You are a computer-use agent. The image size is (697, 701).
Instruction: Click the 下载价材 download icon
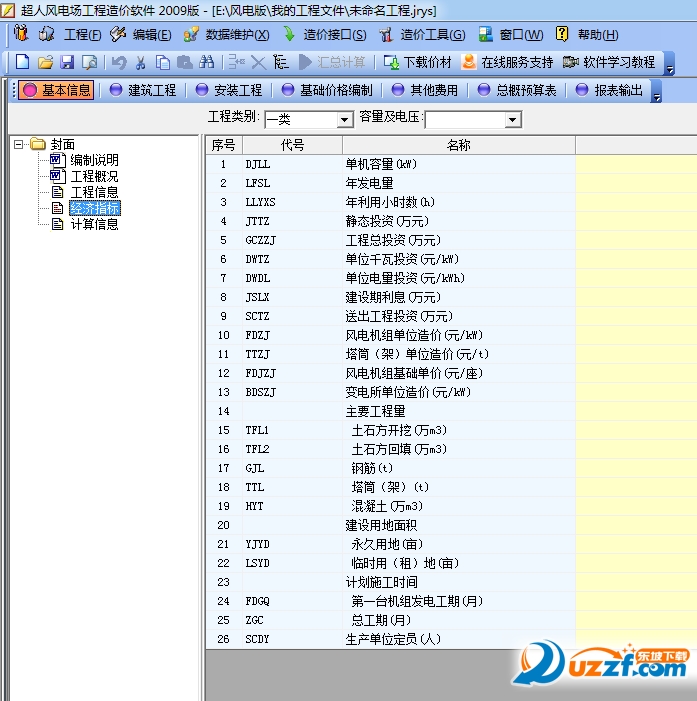click(x=391, y=62)
